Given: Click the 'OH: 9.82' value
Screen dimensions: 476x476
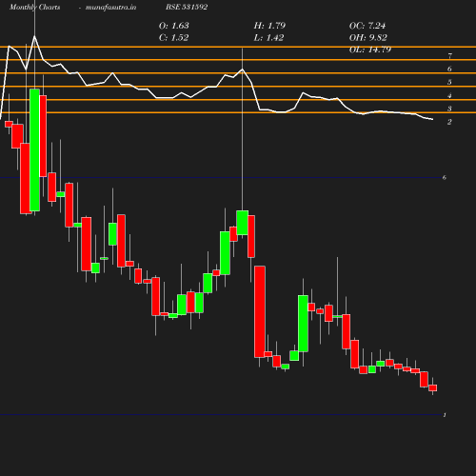Looking at the screenshot, I should 368,38.
